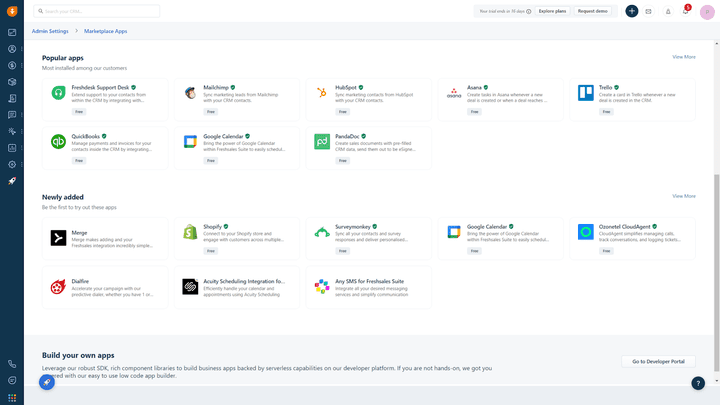Expand the Deals submenu dots
The image size is (720, 405).
[x=22, y=66]
